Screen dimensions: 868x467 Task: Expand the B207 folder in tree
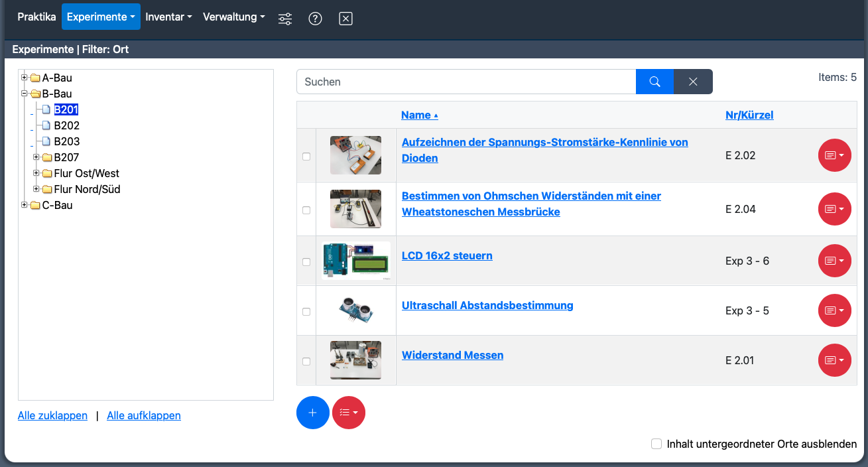click(36, 157)
